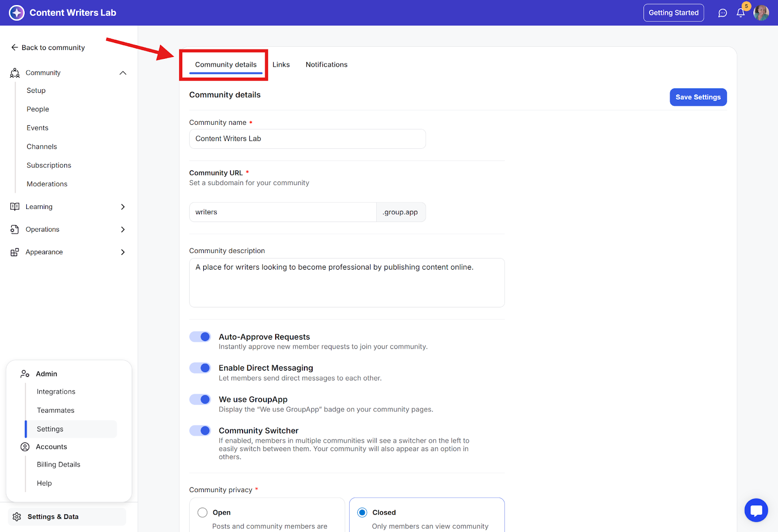Collapse the Community section chevron

click(123, 73)
